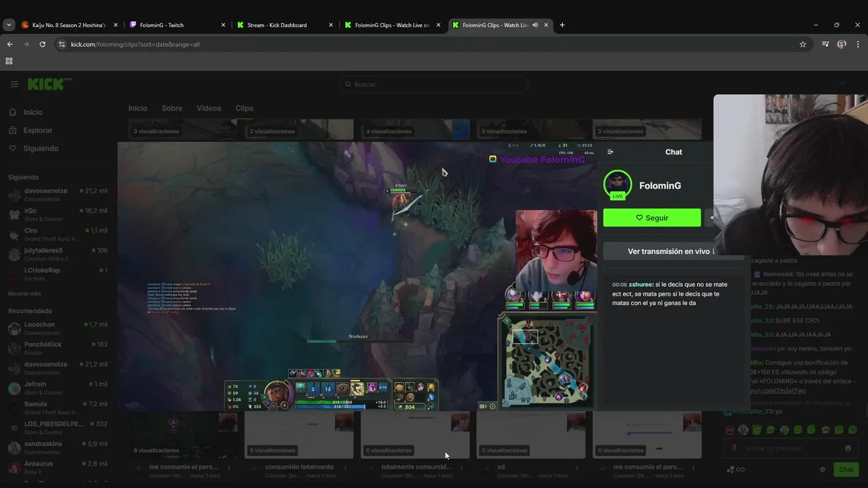Open the Videos channel tab
The image size is (868, 488).
pyautogui.click(x=209, y=108)
